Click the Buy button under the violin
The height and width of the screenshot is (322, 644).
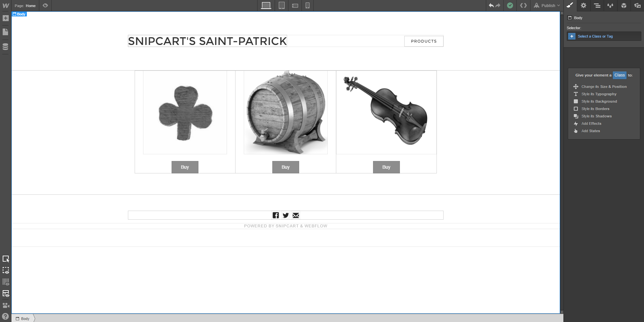(386, 167)
